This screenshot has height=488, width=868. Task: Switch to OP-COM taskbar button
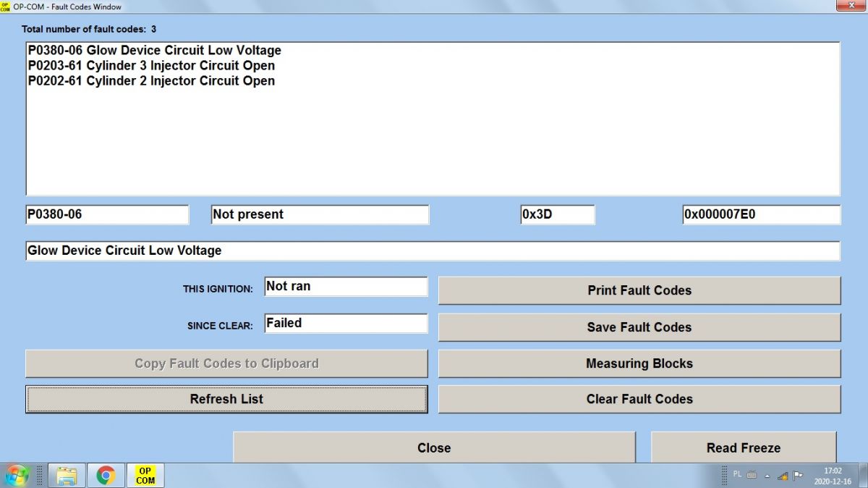pos(145,476)
